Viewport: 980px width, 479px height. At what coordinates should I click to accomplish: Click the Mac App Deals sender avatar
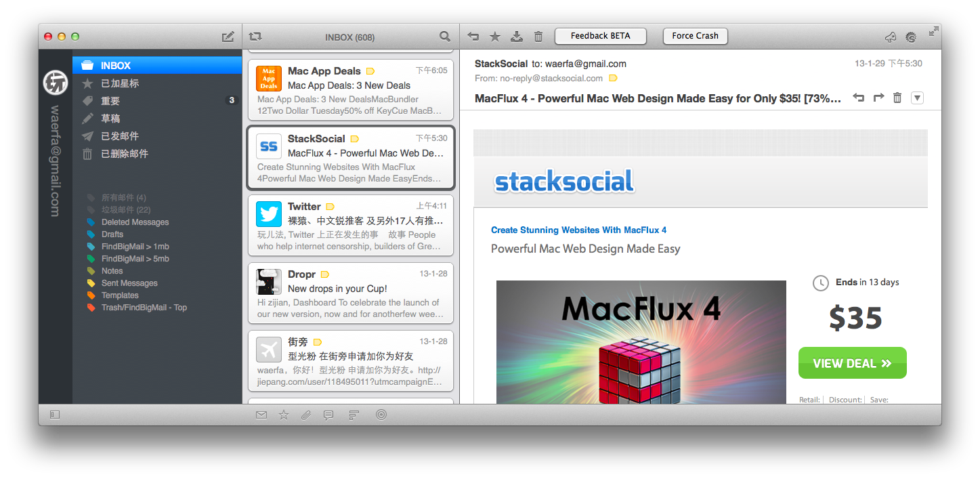point(269,79)
